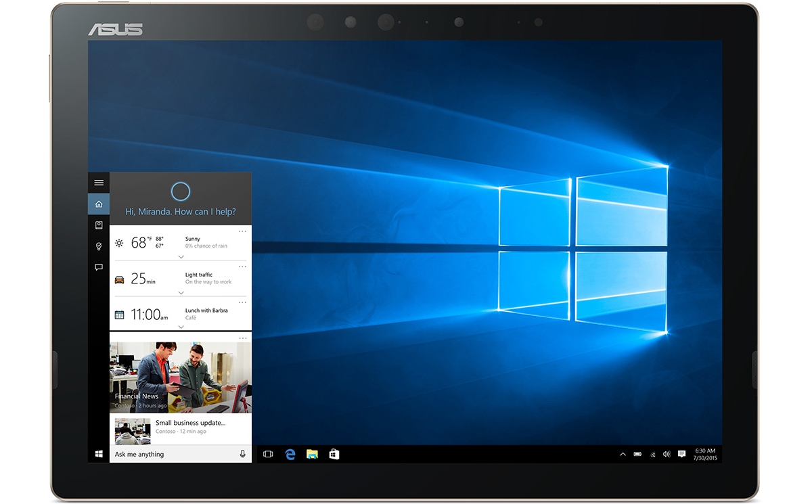Open the Action Center notification icon
Screen dimensions: 812x504
click(x=681, y=454)
